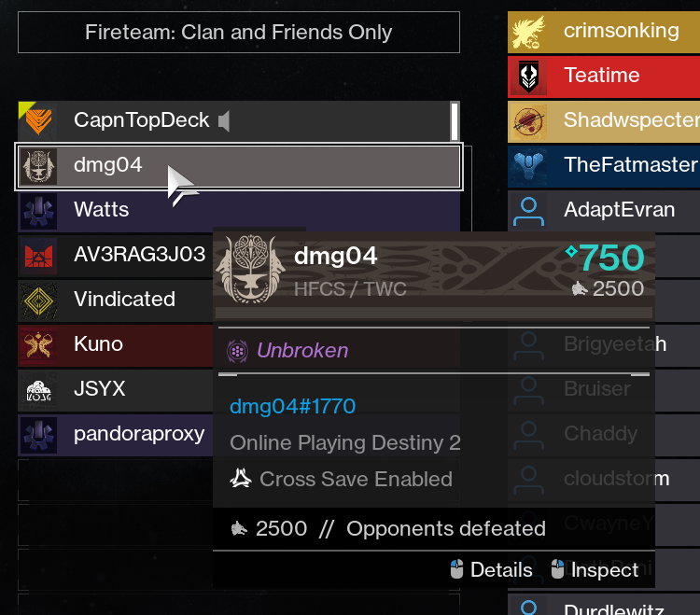Screen dimensions: 700x615
Task: Select pandoraproxy in the fireteam list
Action: 115,435
